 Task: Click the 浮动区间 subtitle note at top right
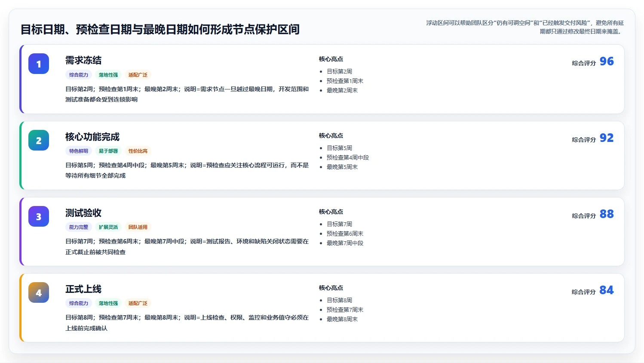coord(525,27)
